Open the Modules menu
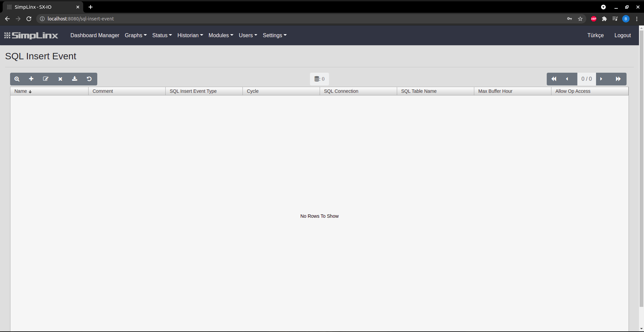 point(221,36)
